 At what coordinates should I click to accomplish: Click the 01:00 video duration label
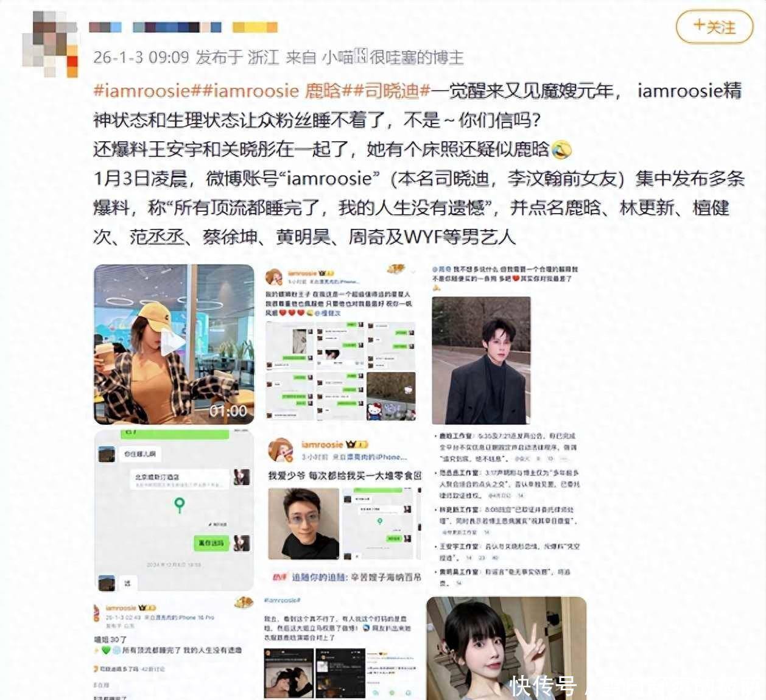click(228, 411)
